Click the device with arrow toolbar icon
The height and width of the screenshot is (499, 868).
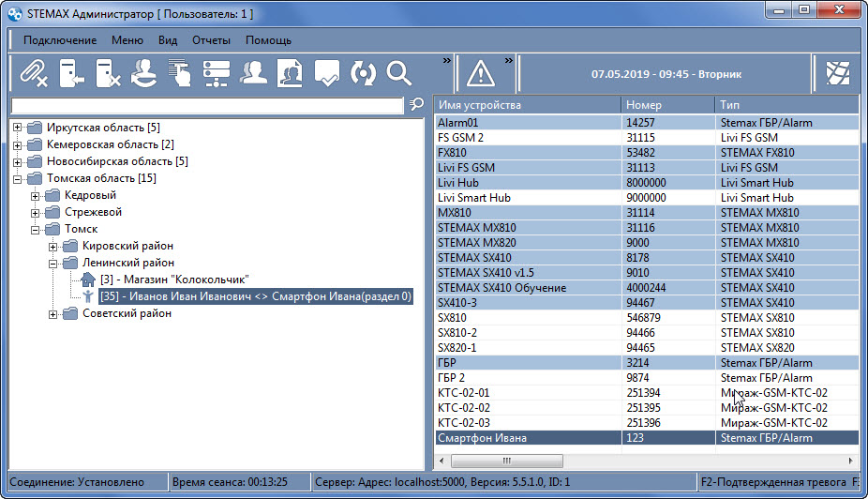point(71,73)
